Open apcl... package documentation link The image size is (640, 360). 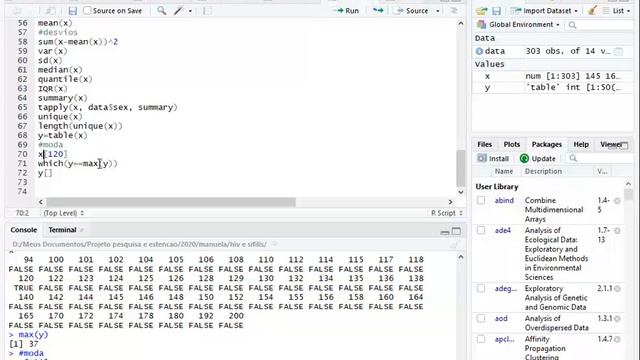(x=504, y=339)
